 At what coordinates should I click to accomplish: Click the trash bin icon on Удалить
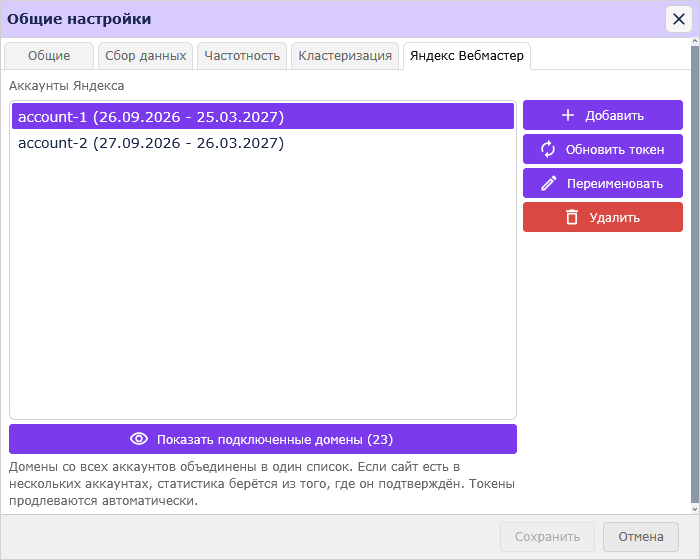point(572,217)
